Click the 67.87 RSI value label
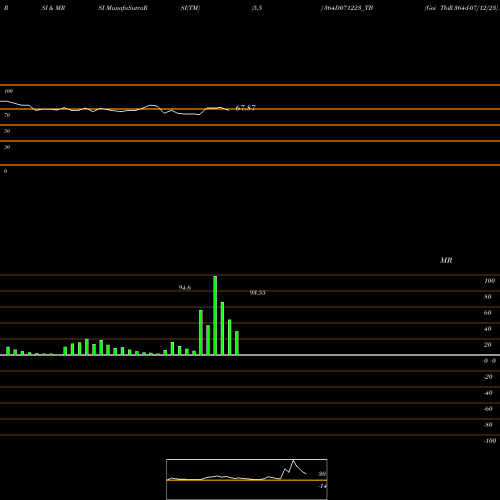 click(x=246, y=108)
